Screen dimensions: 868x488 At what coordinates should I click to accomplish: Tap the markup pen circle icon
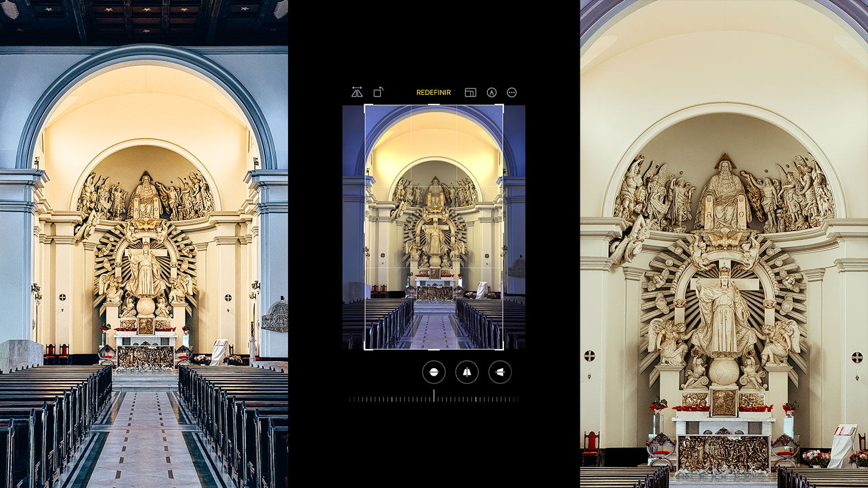click(x=492, y=93)
